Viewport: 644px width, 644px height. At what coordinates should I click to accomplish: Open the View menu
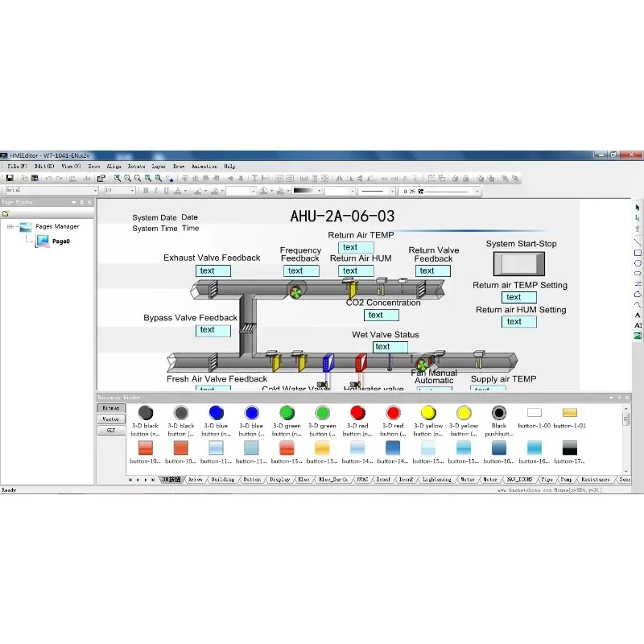(x=71, y=167)
